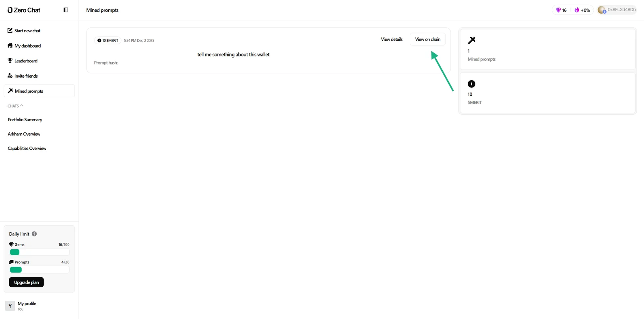Click the Y profile avatar

pyautogui.click(x=10, y=306)
